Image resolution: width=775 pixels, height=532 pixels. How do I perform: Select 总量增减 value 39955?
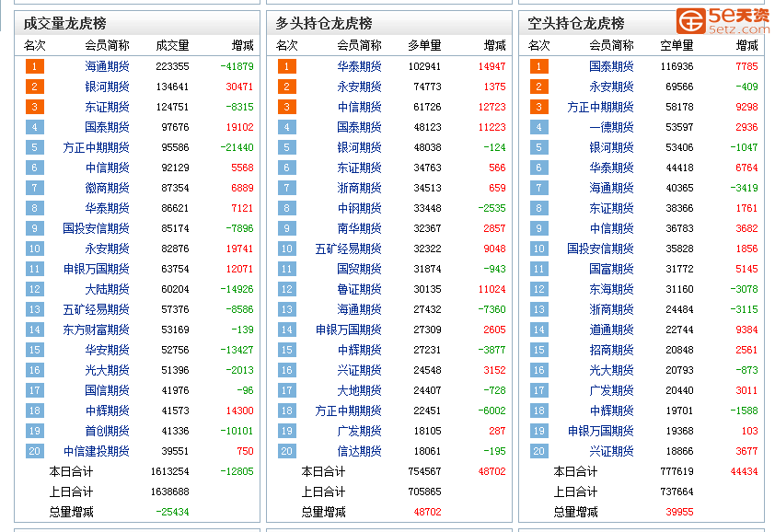point(679,513)
